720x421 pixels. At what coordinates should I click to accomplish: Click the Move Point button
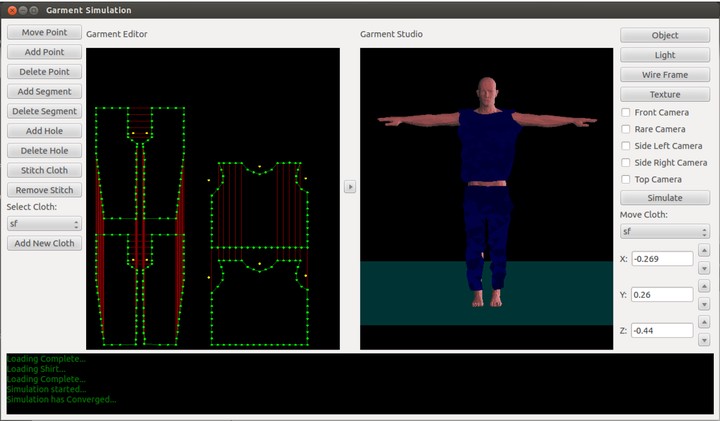(x=45, y=33)
